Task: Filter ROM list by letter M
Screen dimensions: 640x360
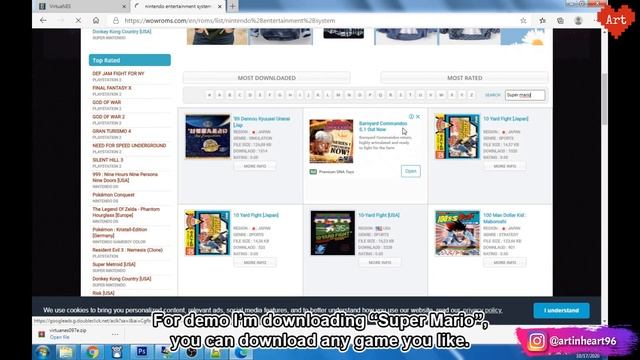Action: [x=338, y=95]
